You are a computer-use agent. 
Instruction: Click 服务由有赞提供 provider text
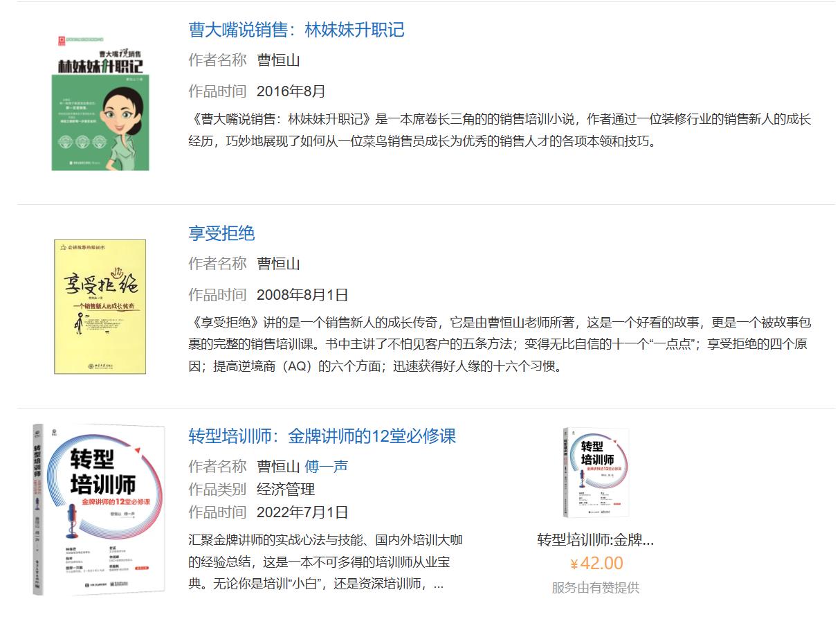point(596,588)
